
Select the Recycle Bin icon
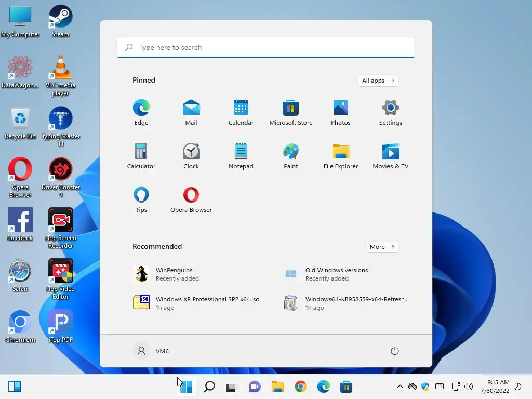20,123
